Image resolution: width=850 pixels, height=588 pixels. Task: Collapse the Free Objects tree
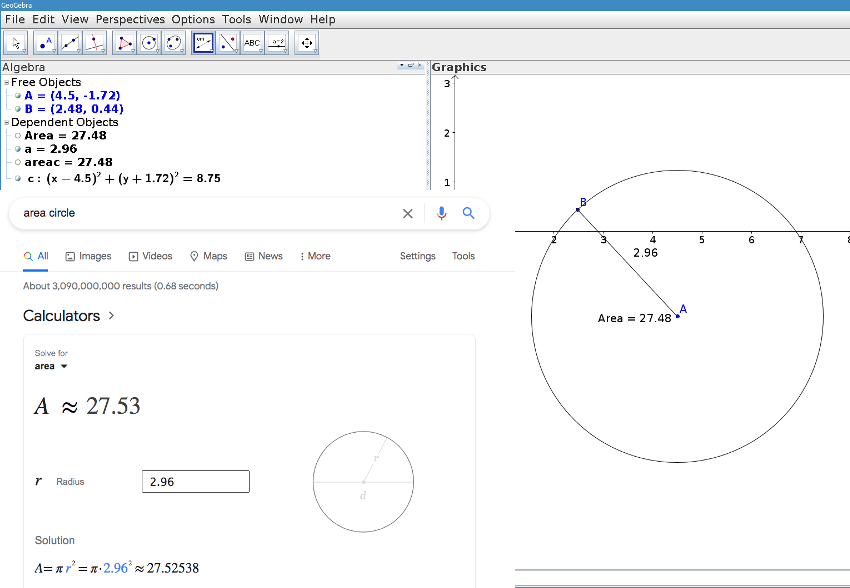[x=6, y=82]
